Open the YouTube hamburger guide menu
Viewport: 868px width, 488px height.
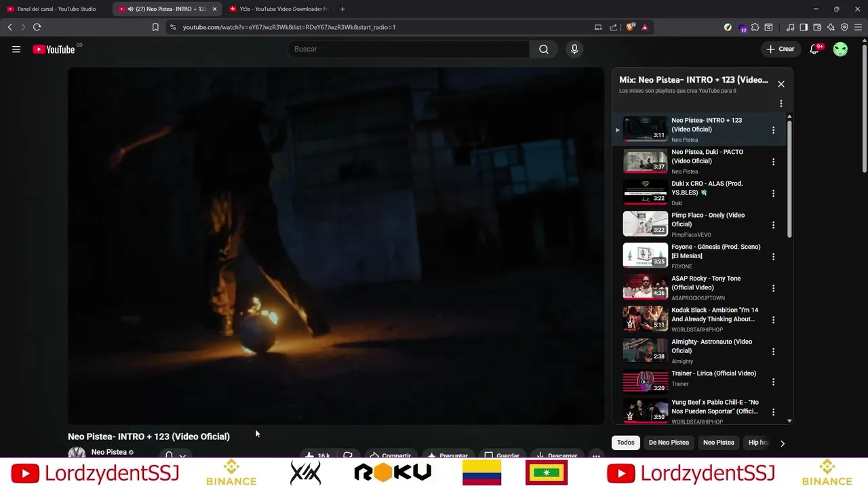[x=16, y=49]
